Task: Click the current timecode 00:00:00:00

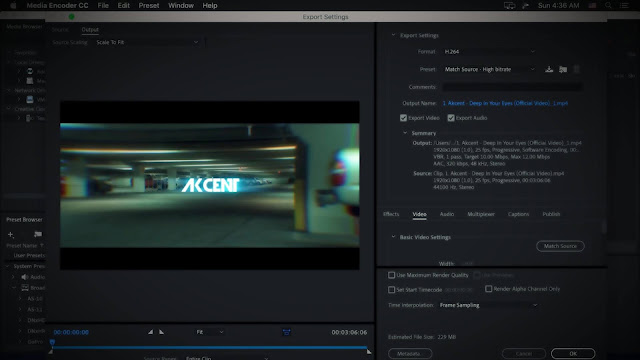Action: click(71, 332)
